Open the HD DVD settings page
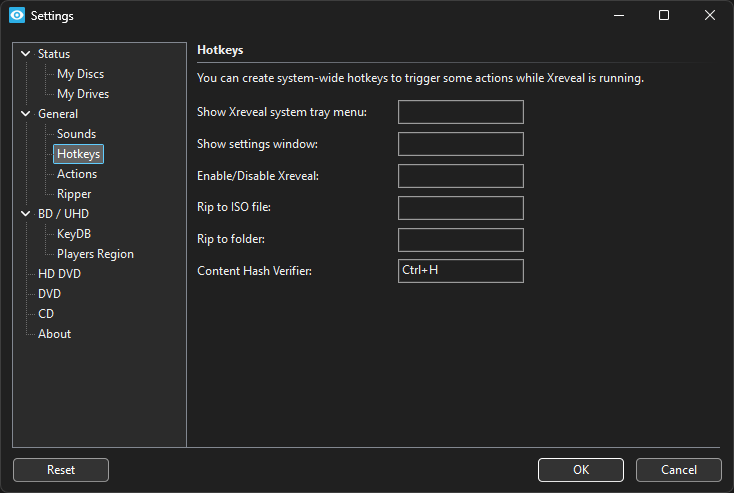The image size is (734, 493). [x=59, y=274]
